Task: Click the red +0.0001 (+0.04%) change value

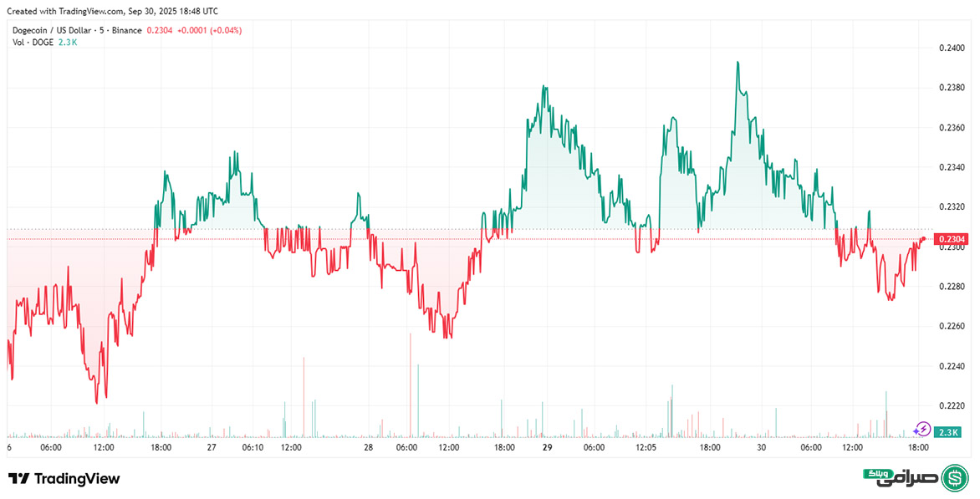Action: [205, 30]
